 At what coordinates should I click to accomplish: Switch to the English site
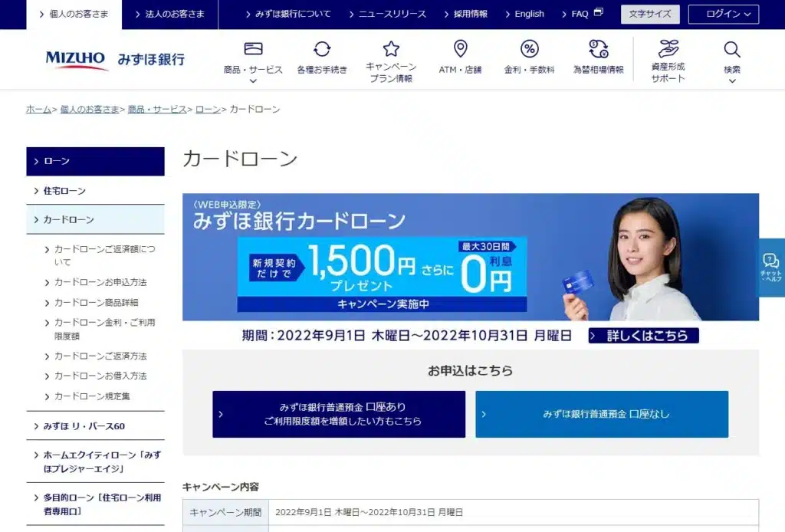(524, 14)
